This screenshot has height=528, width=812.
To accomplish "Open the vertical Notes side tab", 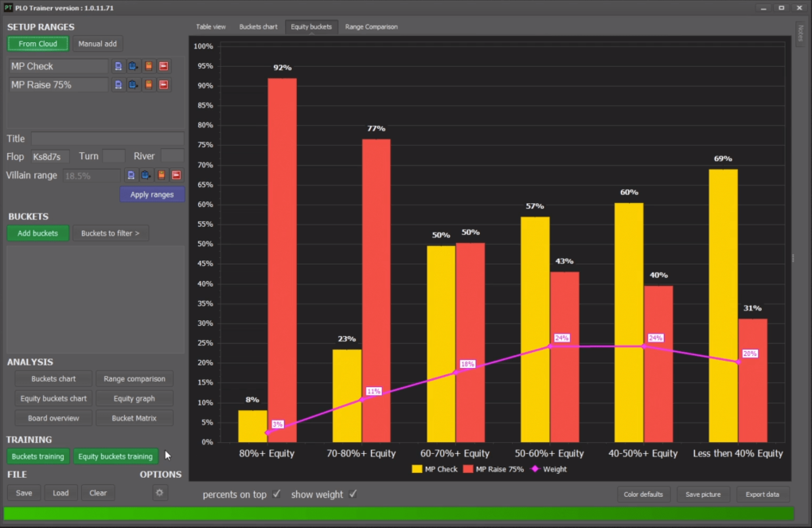I will click(801, 33).
